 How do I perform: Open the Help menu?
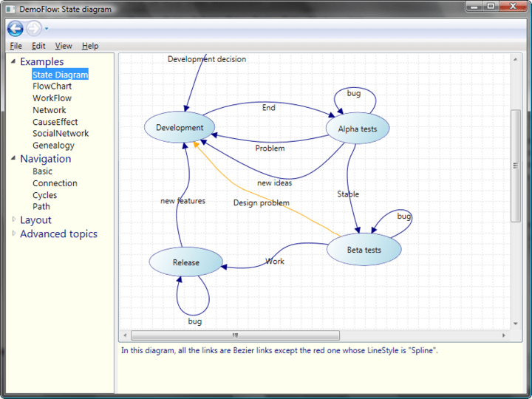coord(89,46)
